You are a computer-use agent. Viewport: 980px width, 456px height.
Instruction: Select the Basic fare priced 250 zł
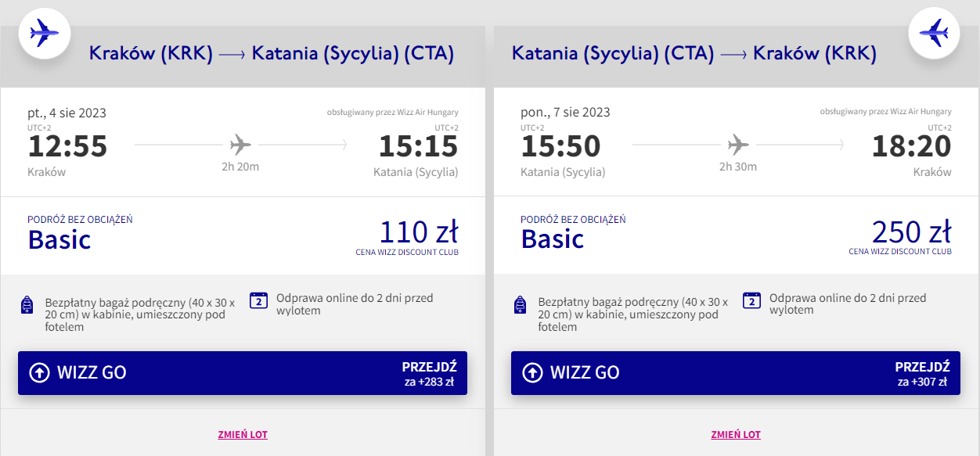pos(736,235)
